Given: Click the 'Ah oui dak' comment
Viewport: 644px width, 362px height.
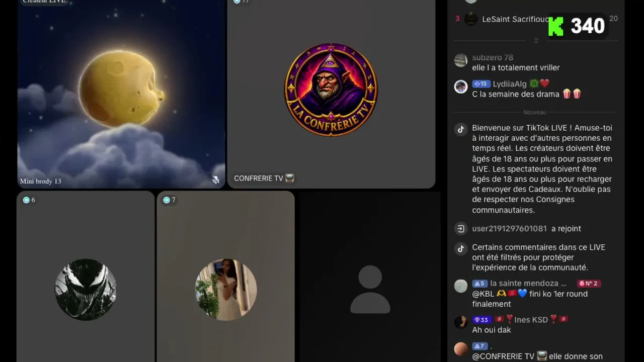Looking at the screenshot, I should click(x=492, y=330).
